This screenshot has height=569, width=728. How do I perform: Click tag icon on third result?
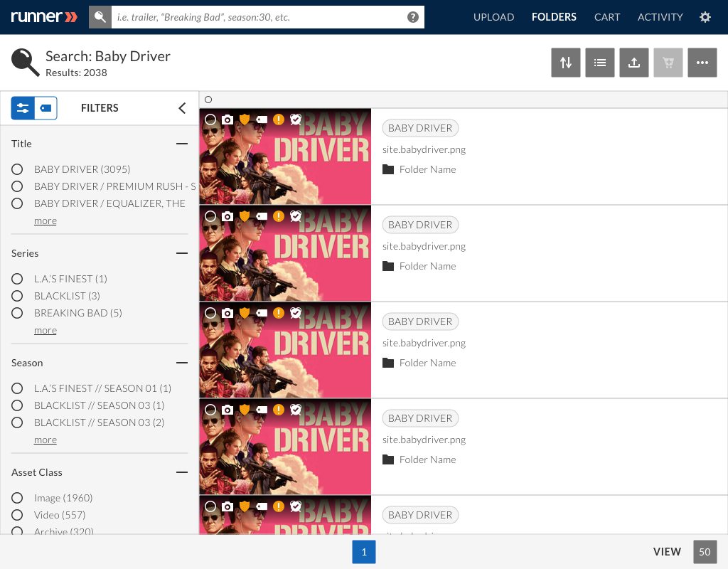pos(262,313)
